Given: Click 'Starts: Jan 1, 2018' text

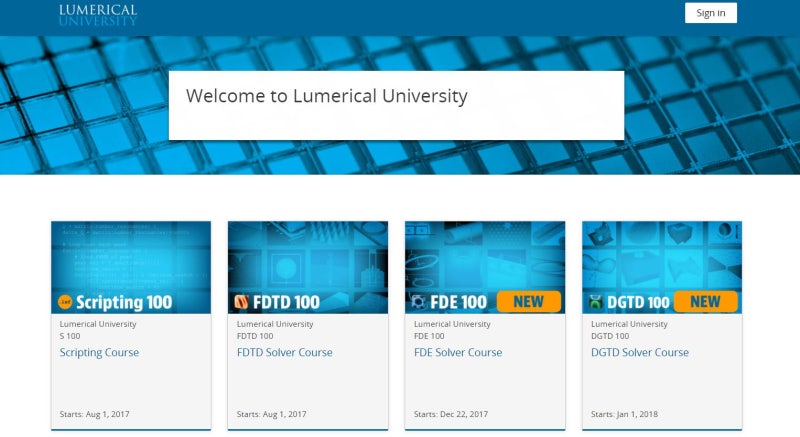Looking at the screenshot, I should pyautogui.click(x=624, y=414).
